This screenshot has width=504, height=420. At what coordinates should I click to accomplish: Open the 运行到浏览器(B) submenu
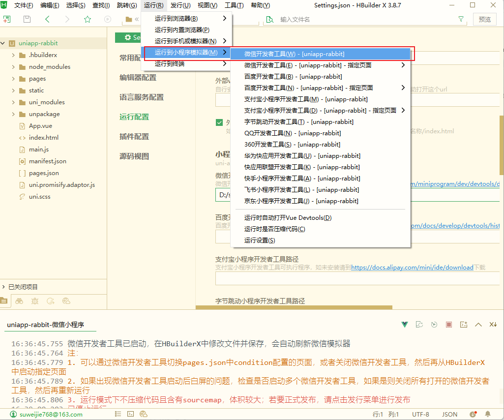[x=186, y=19]
